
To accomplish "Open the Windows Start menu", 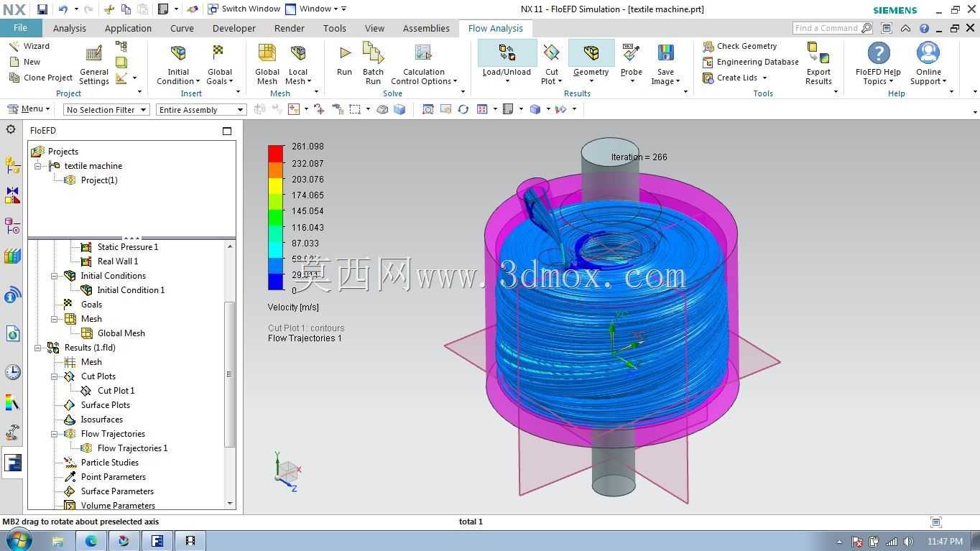I will tap(18, 540).
